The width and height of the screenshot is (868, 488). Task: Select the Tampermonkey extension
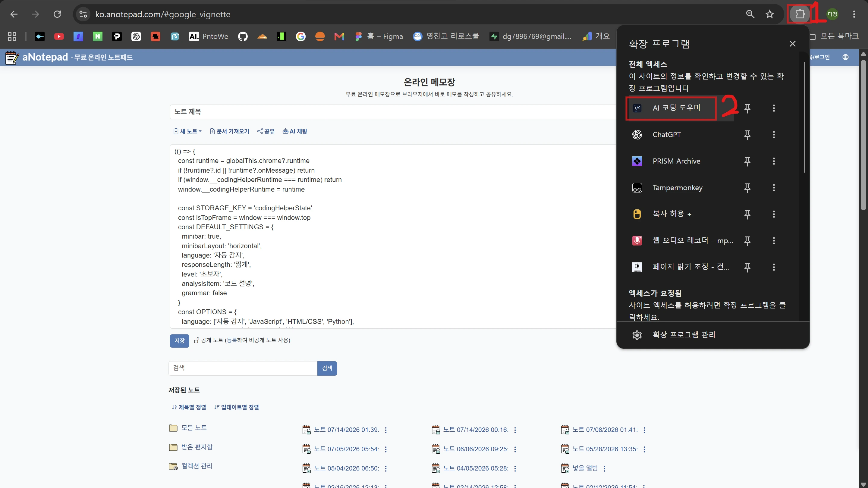680,188
